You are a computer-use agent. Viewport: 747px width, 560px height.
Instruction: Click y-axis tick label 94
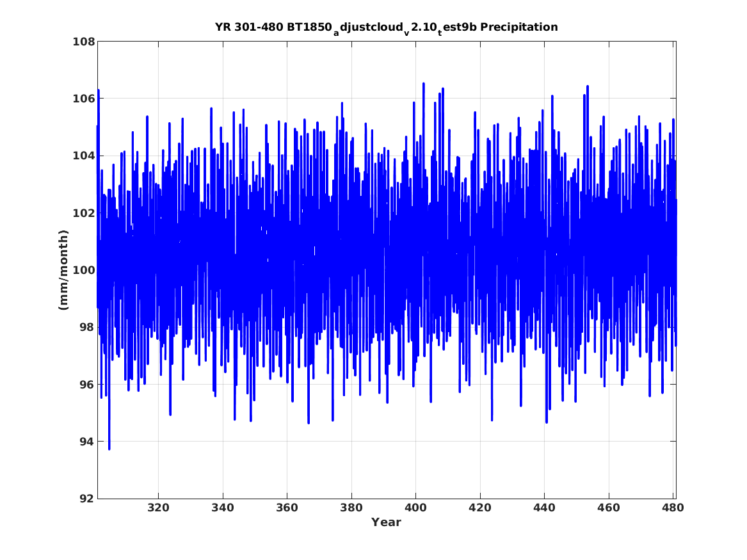[87, 442]
